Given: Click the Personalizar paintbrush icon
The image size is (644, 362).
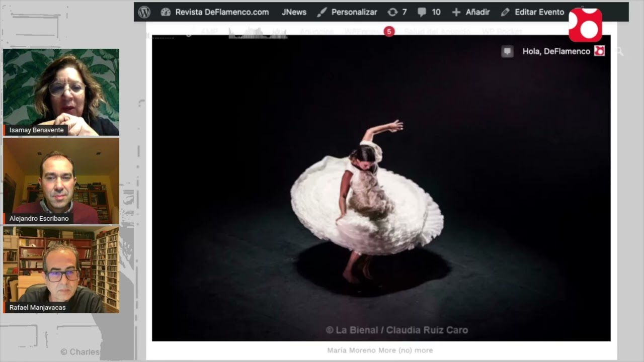Looking at the screenshot, I should click(x=322, y=12).
